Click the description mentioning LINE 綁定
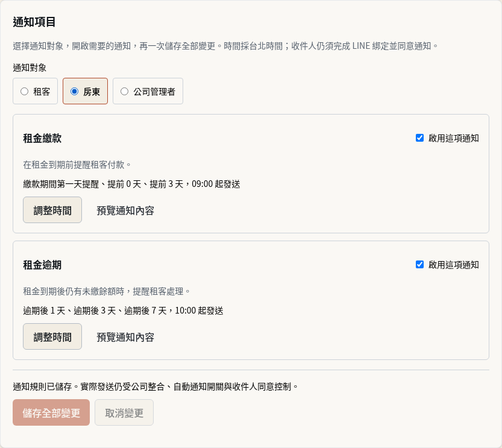This screenshot has width=502, height=448. click(226, 46)
